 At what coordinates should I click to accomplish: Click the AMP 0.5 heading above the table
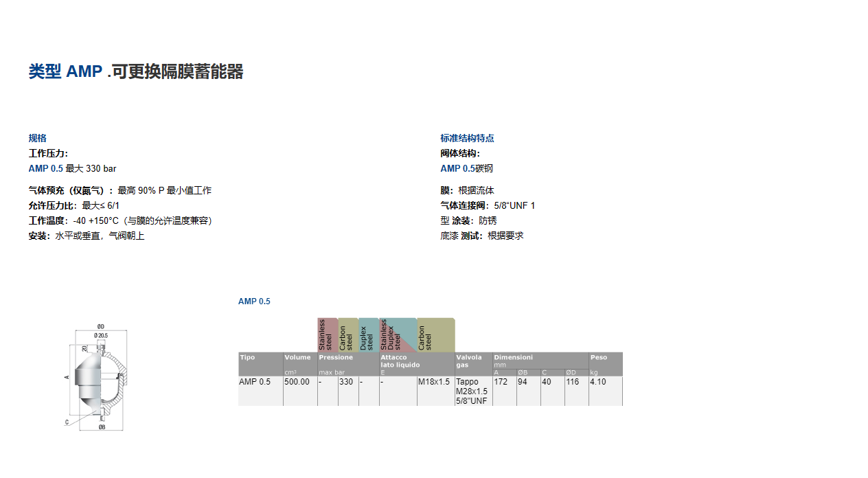tap(254, 301)
